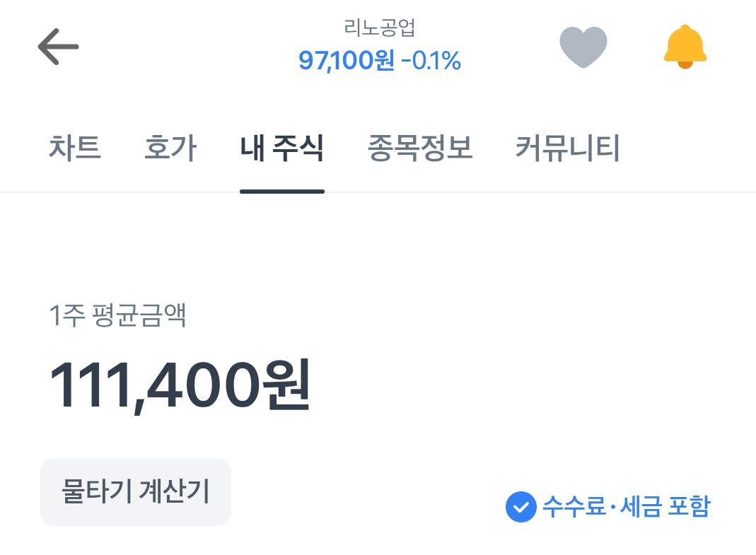Image resolution: width=756 pixels, height=555 pixels.
Task: Tap the 리노공업 stock name header
Action: click(380, 28)
